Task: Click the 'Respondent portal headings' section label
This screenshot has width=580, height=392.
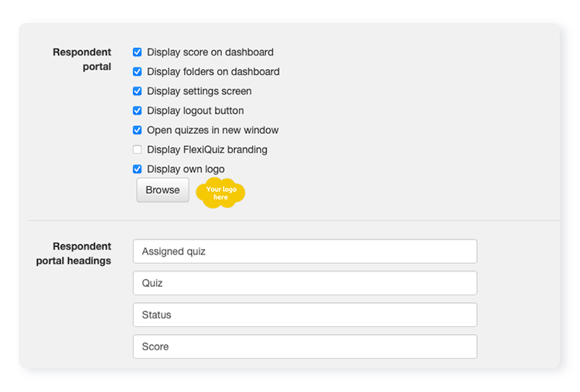Action: [73, 254]
